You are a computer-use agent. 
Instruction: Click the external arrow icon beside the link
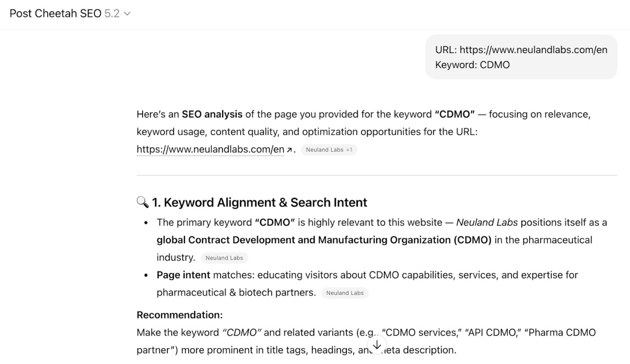click(x=289, y=150)
